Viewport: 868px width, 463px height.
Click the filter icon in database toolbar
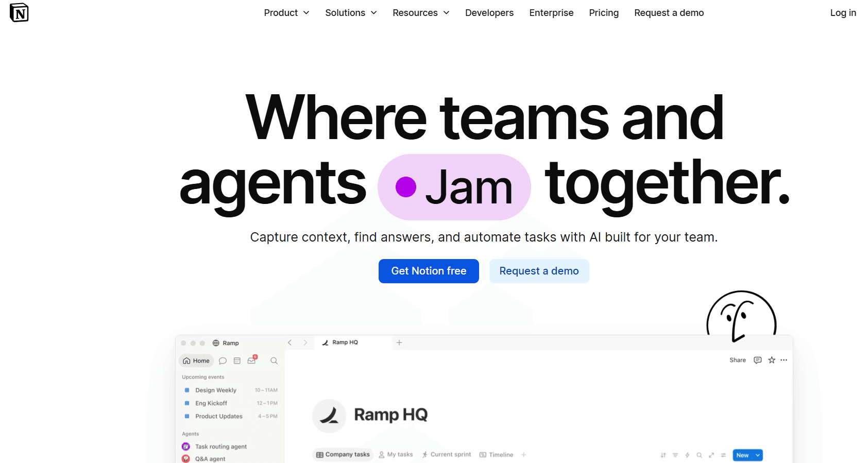[x=675, y=455]
